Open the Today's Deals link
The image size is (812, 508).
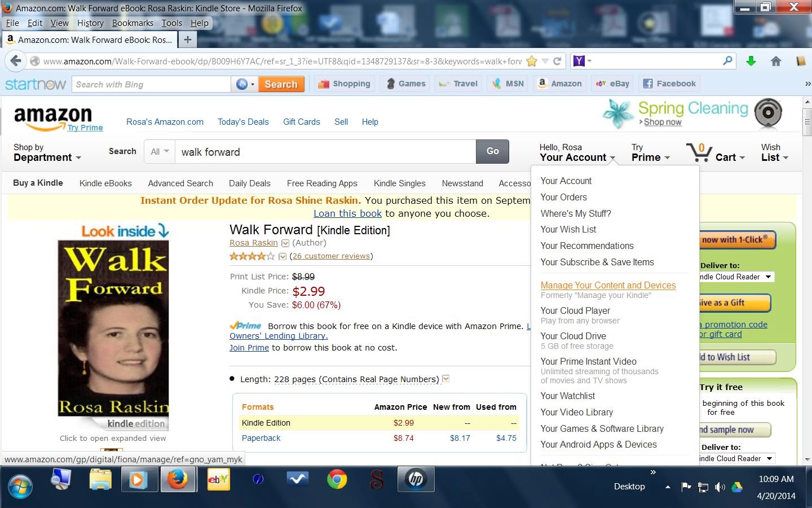[x=243, y=122]
